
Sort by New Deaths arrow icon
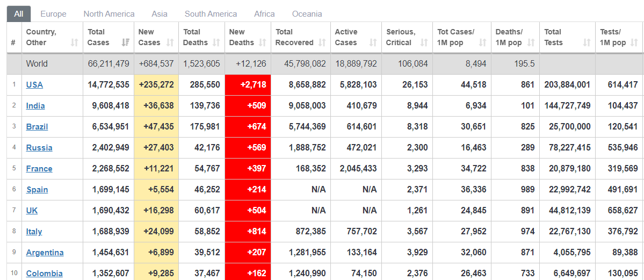(x=263, y=42)
